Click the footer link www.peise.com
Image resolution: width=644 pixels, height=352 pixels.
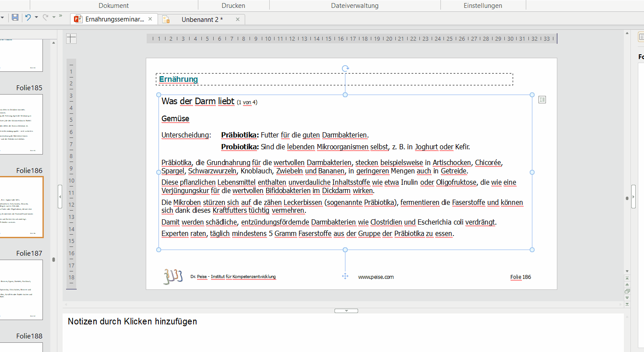click(376, 277)
